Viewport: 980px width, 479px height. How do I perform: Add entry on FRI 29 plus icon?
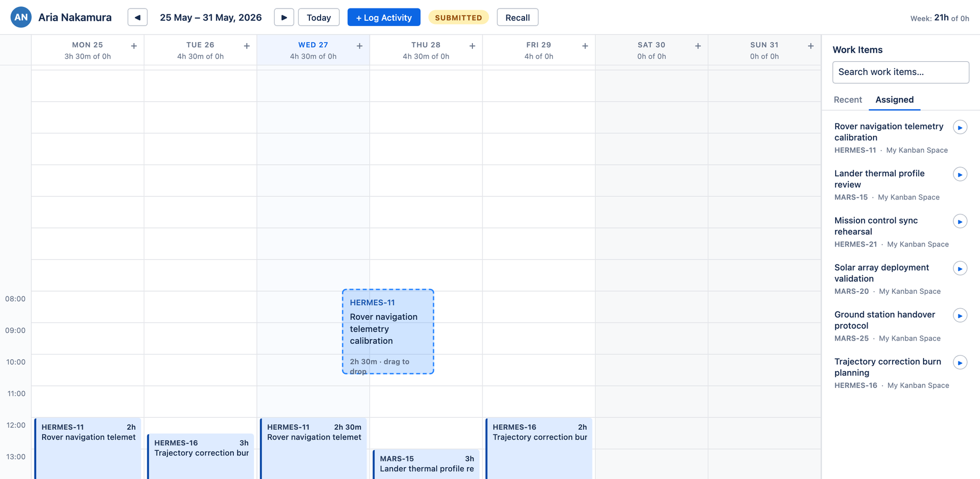click(585, 46)
